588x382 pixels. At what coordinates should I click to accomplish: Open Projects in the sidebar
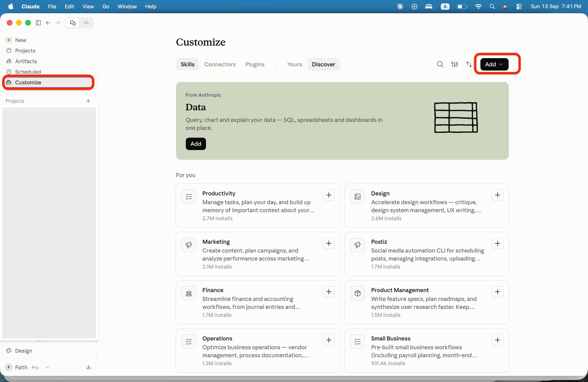(x=48, y=50)
